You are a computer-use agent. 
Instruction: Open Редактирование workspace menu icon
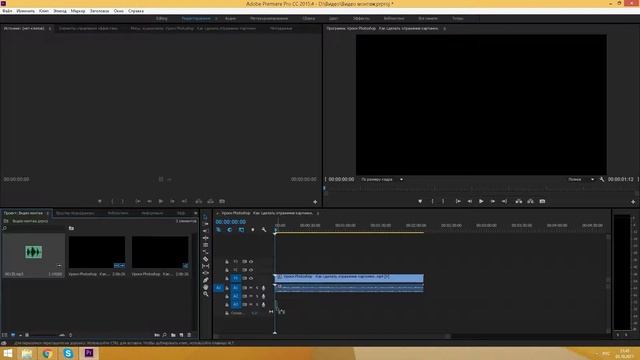pyautogui.click(x=216, y=19)
